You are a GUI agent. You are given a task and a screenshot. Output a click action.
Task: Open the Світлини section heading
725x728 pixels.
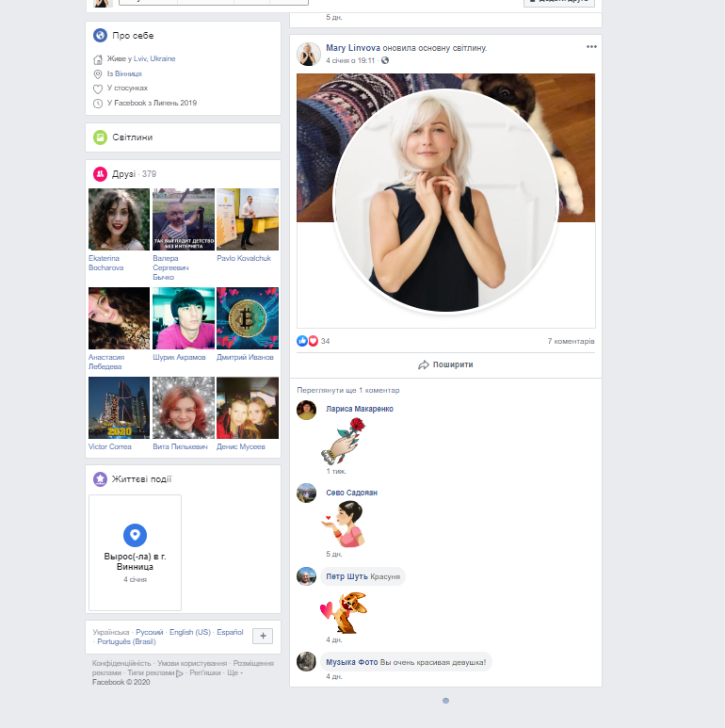pos(132,138)
